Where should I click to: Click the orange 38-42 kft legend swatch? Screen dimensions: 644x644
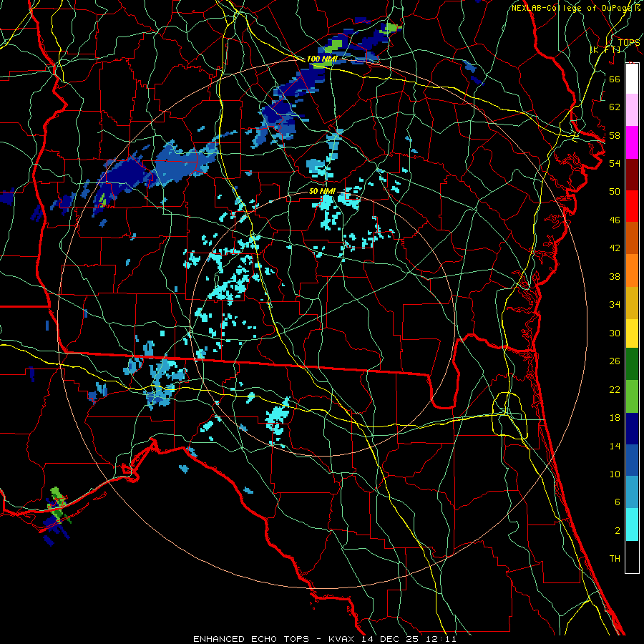tap(632, 270)
